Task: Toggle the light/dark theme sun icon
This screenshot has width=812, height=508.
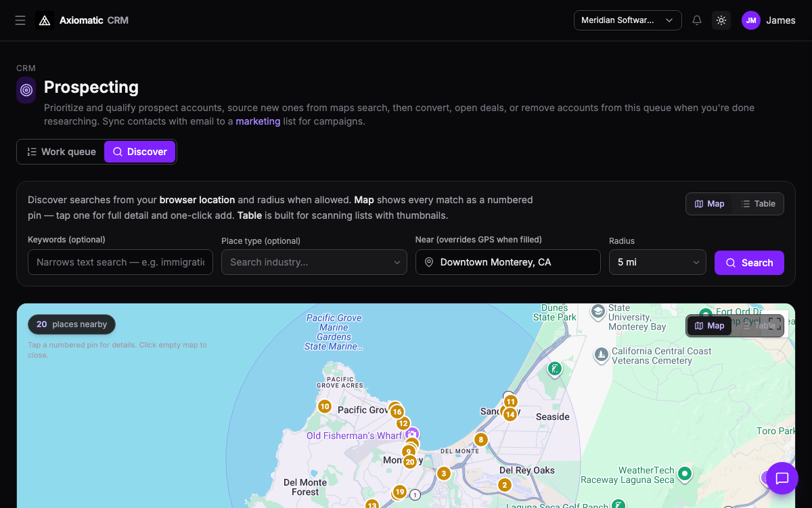Action: (x=721, y=20)
